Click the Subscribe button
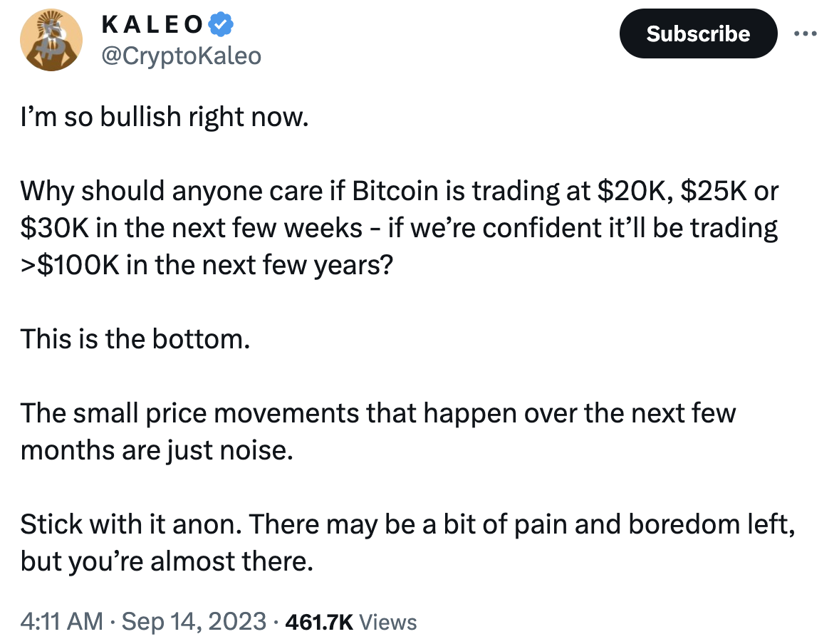 (698, 33)
